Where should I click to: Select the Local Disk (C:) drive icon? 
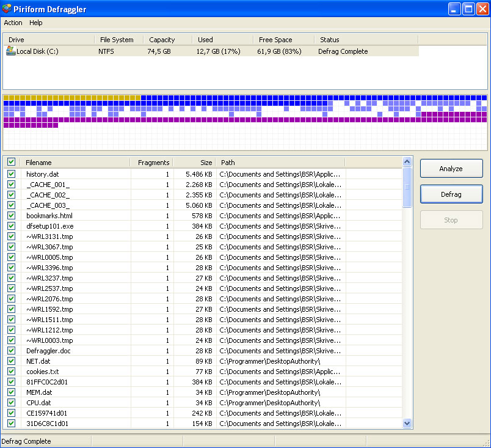(10, 51)
